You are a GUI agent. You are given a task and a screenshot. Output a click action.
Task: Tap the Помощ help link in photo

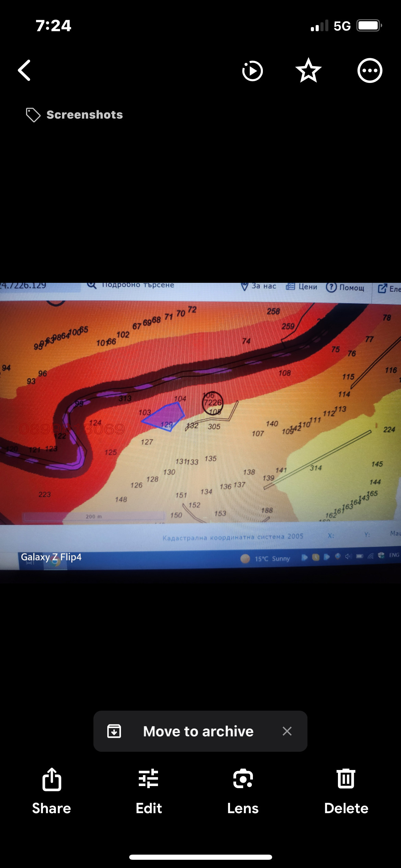(x=345, y=287)
